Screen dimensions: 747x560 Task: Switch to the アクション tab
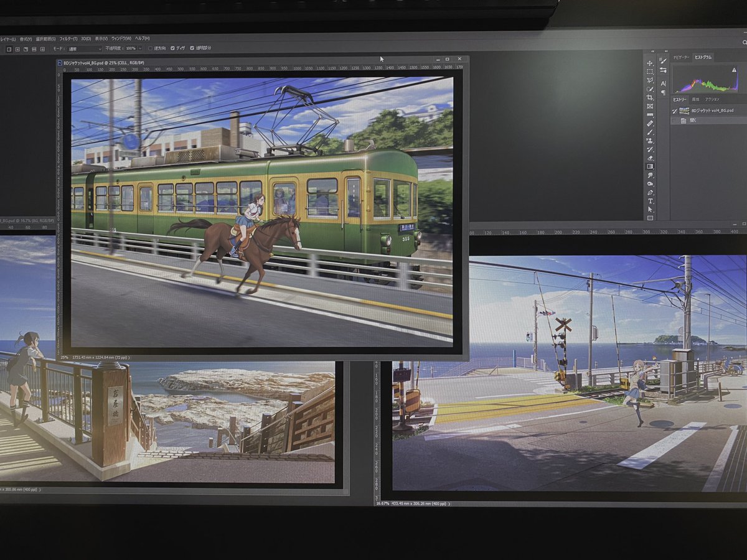(x=712, y=100)
